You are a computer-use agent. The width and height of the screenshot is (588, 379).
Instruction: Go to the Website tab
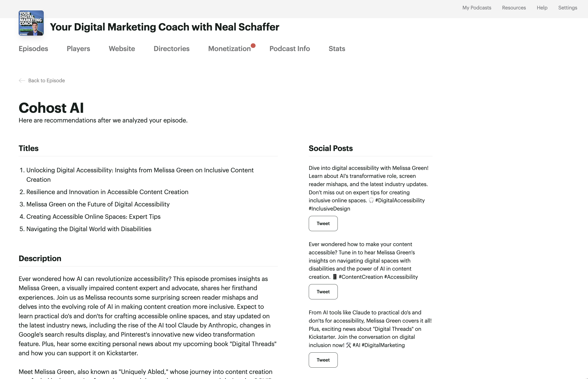[x=122, y=49]
